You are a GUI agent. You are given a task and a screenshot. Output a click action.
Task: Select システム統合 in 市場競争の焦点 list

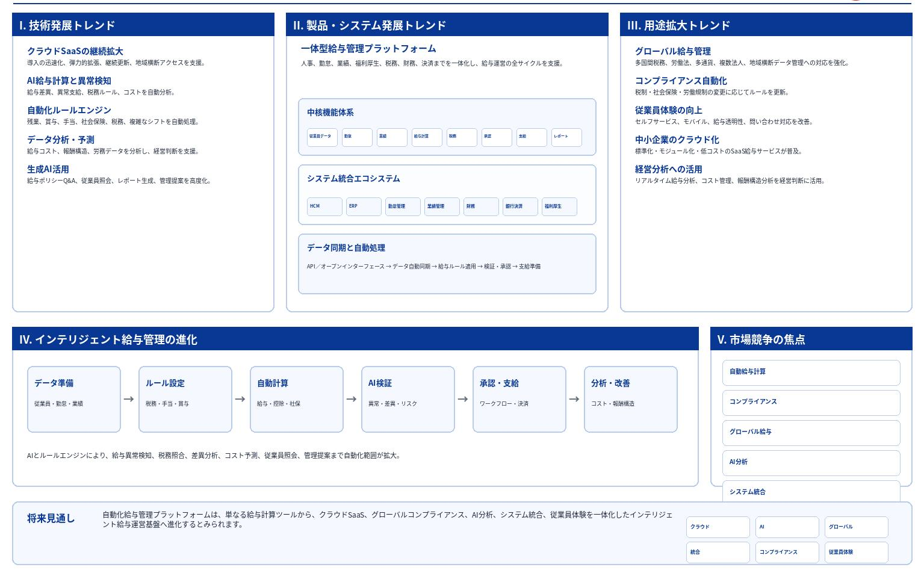click(811, 492)
